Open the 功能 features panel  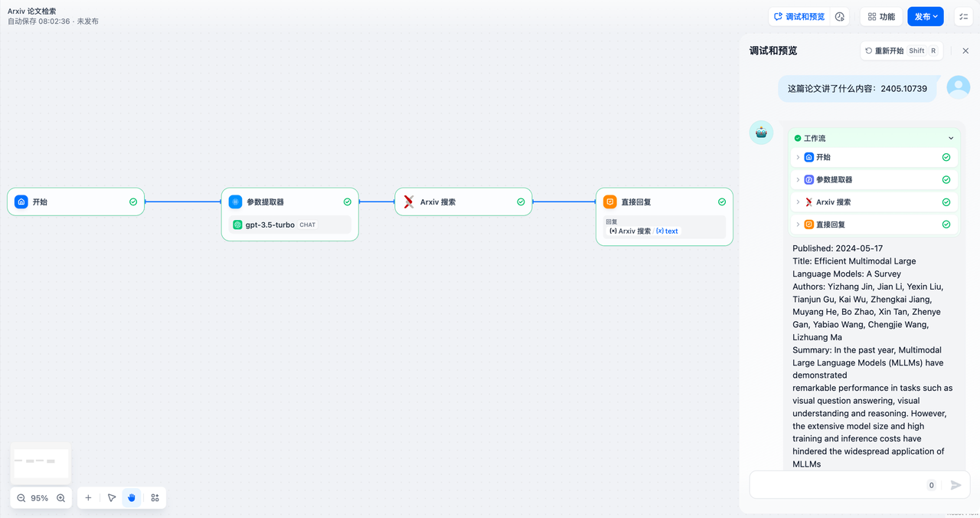[880, 15]
